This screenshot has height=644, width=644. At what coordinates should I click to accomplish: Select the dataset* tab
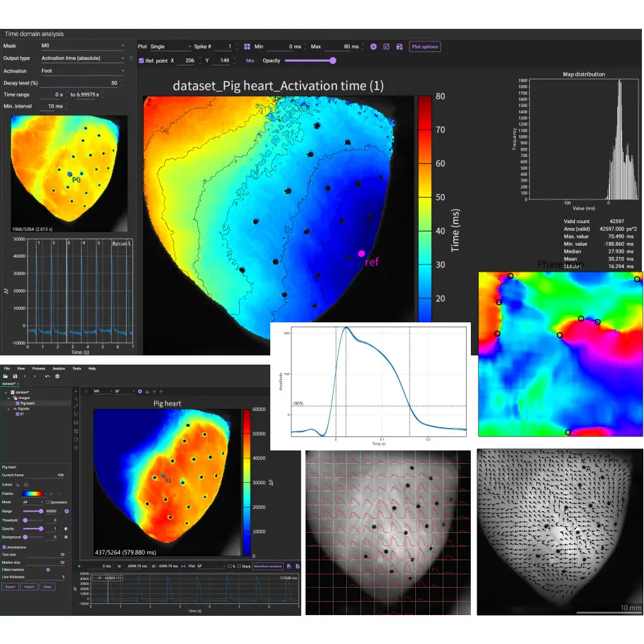coord(8,384)
